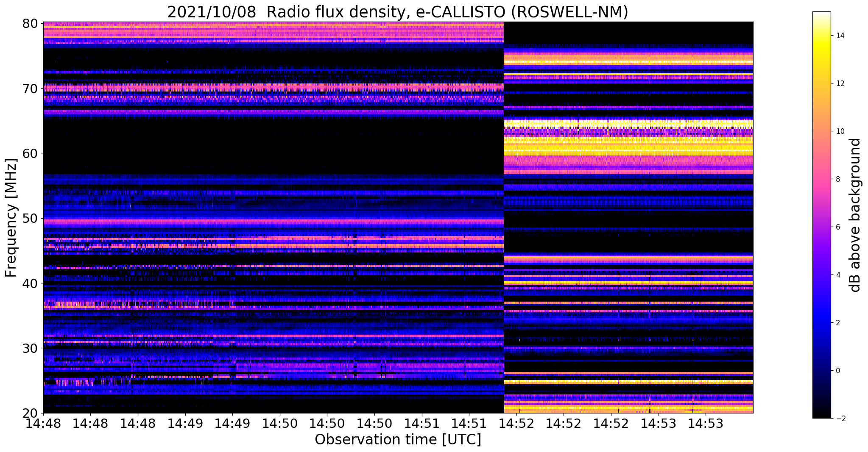Click the colorbar tick label 2
The height and width of the screenshot is (452, 868).
coord(837,323)
